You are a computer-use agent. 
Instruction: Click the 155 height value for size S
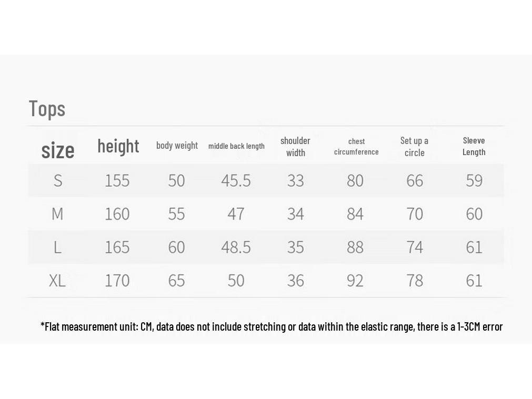117,181
